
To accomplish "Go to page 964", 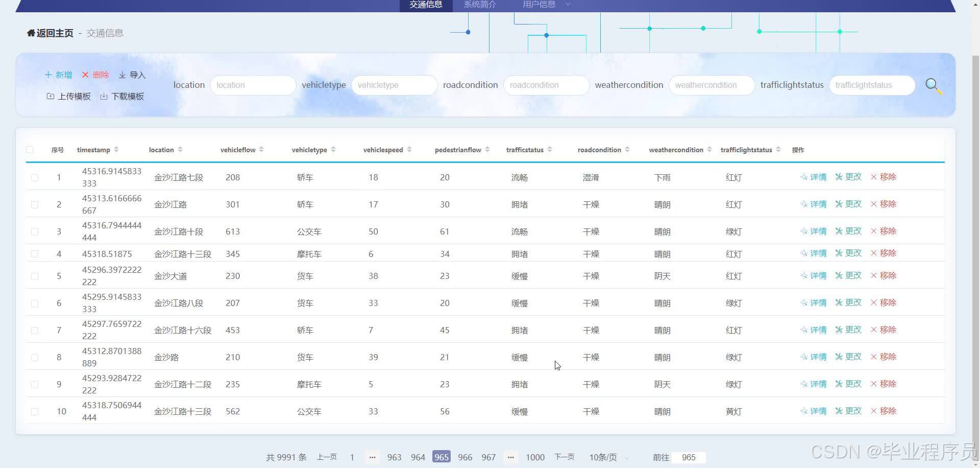I will [418, 457].
